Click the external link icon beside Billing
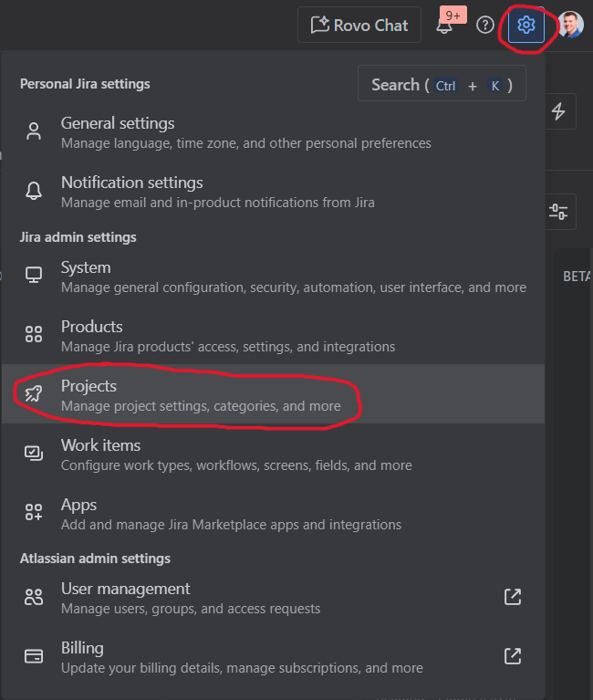 513,656
